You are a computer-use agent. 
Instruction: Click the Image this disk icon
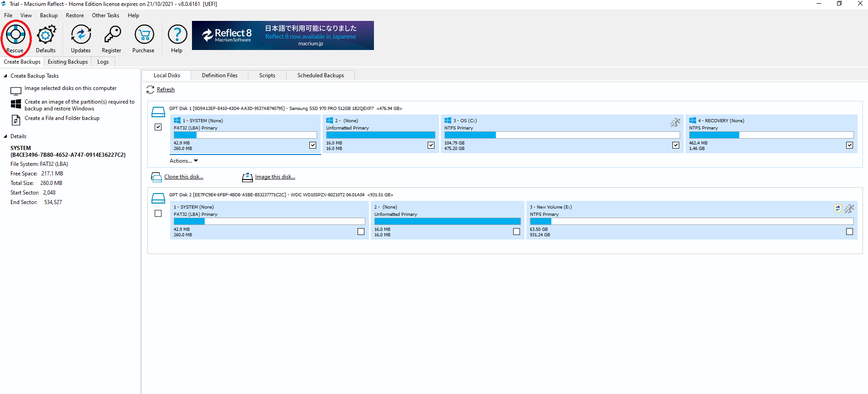247,177
